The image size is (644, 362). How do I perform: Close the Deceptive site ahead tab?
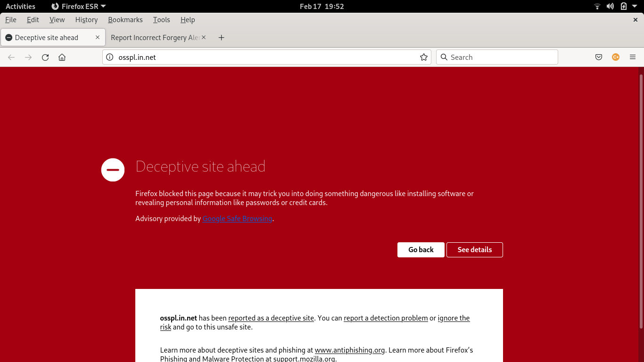click(x=98, y=37)
